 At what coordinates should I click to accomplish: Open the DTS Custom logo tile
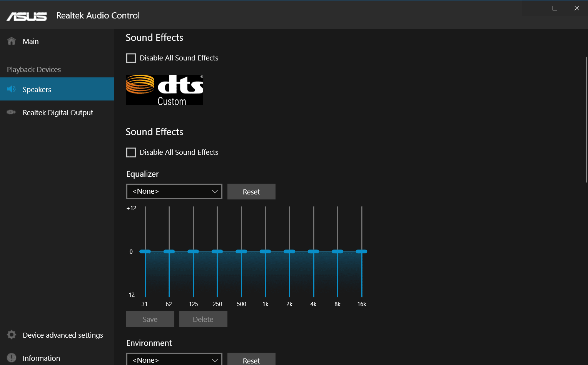pyautogui.click(x=165, y=90)
